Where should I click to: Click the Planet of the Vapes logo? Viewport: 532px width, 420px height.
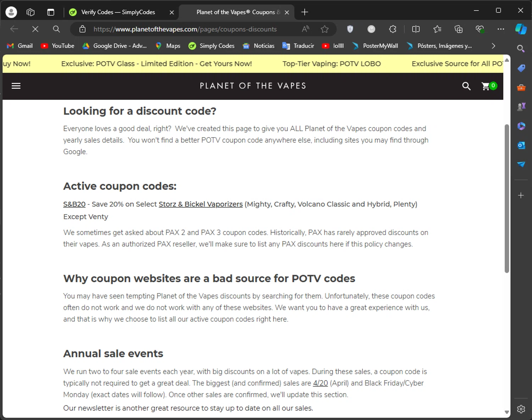click(253, 86)
